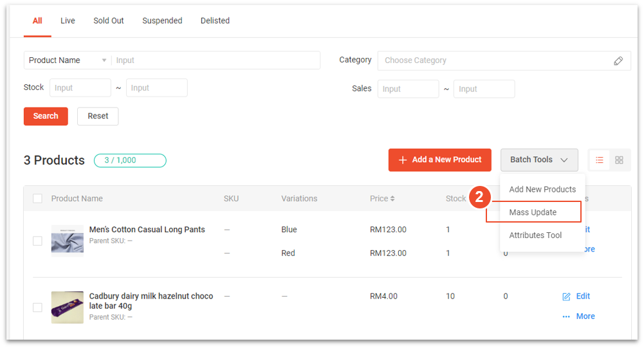Tick the Cadbury dairy milk product checkbox
Image resolution: width=644 pixels, height=348 pixels.
(37, 307)
